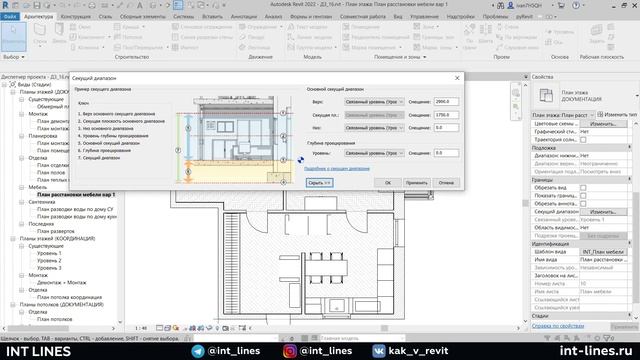
Task: Click the Скрыть << button
Action: 320,183
